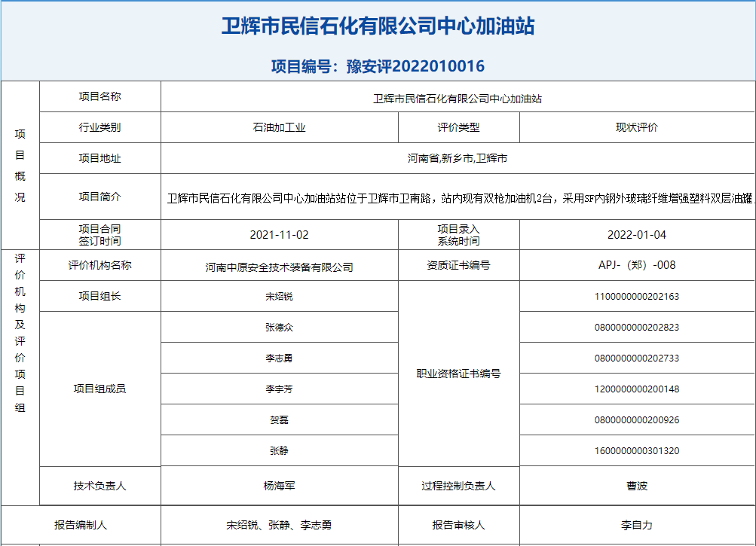Select team leader name 宋绍锐
The image size is (756, 546).
pos(279,297)
